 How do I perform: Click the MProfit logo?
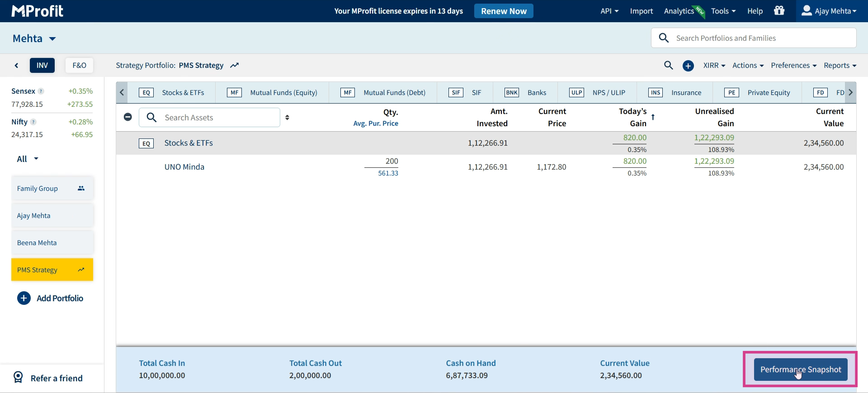tap(38, 11)
